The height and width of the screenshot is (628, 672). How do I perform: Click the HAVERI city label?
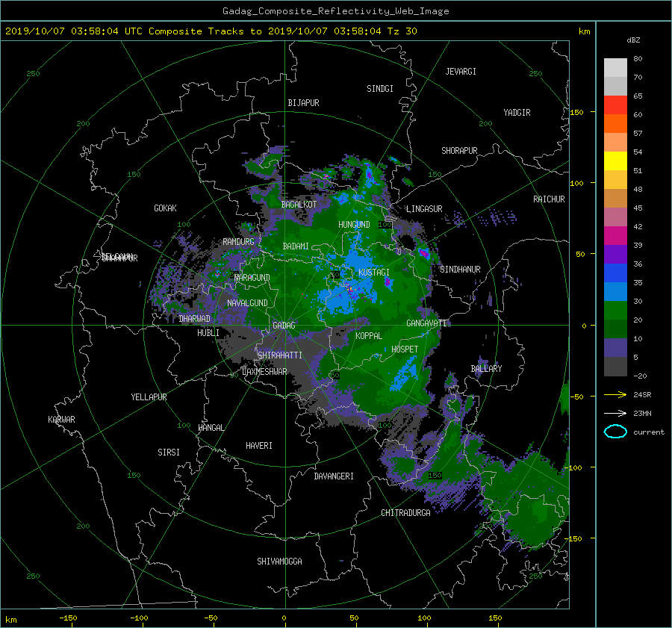click(x=259, y=446)
